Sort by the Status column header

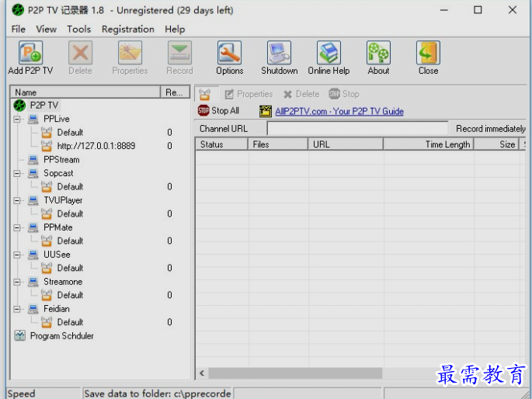[x=221, y=144]
